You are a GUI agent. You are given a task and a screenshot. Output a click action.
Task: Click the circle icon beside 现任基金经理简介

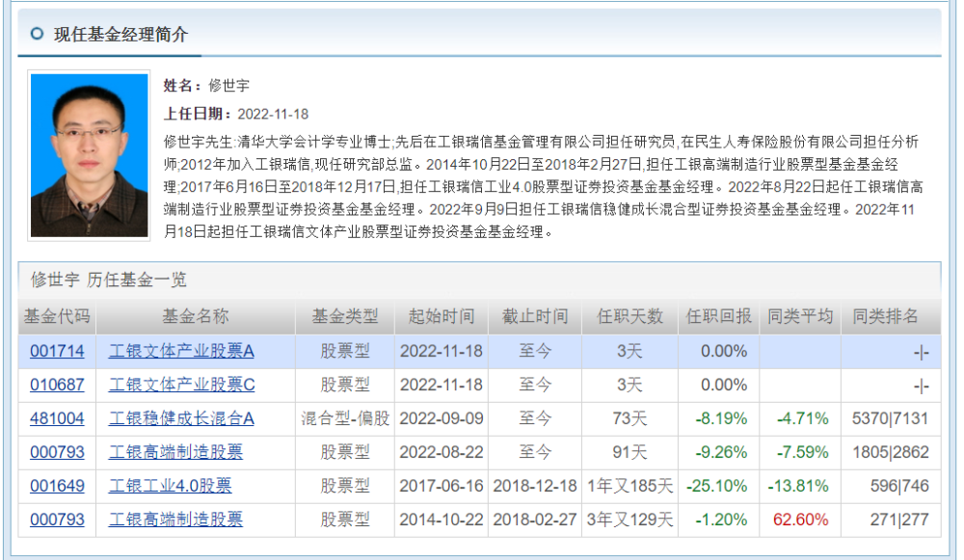point(37,34)
